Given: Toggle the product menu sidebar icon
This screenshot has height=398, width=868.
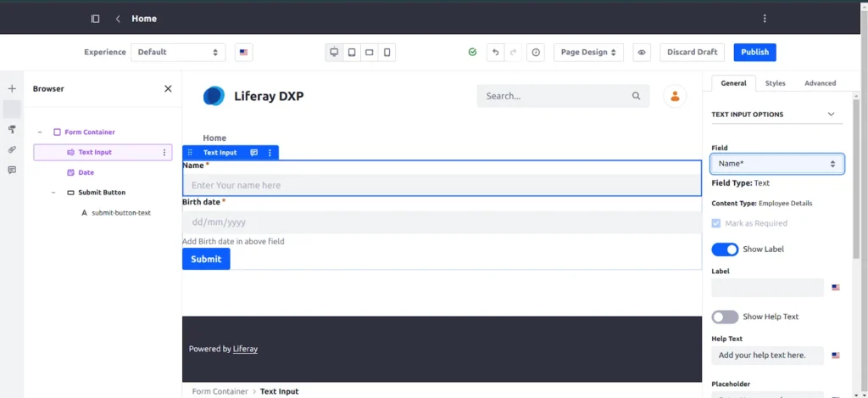Looking at the screenshot, I should (x=95, y=19).
